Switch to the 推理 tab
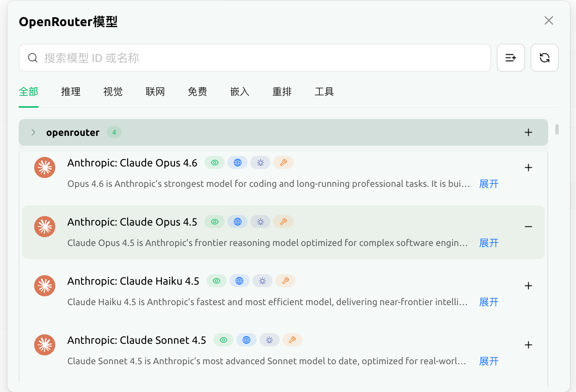The height and width of the screenshot is (392, 576). coord(71,92)
